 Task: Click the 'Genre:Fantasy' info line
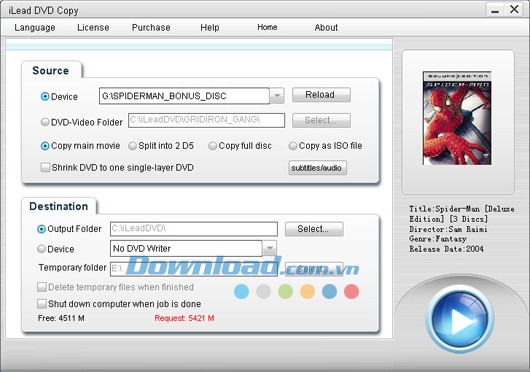tap(438, 239)
